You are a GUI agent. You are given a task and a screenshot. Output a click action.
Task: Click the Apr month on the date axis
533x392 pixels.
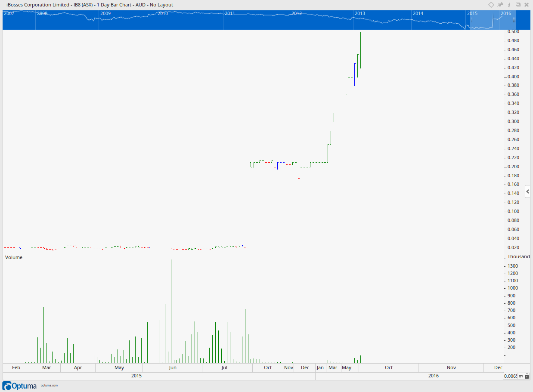pos(78,367)
